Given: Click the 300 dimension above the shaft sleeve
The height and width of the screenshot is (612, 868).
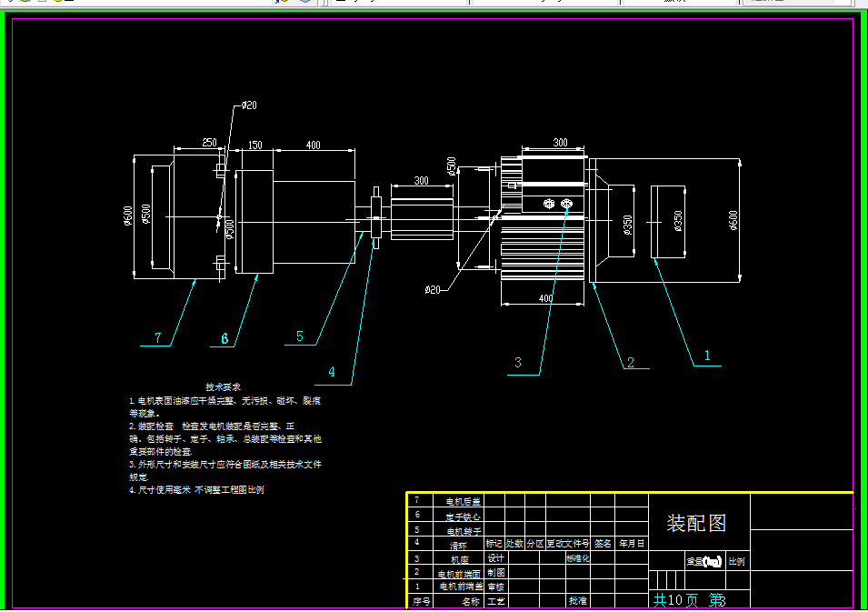Looking at the screenshot, I should coord(421,181).
